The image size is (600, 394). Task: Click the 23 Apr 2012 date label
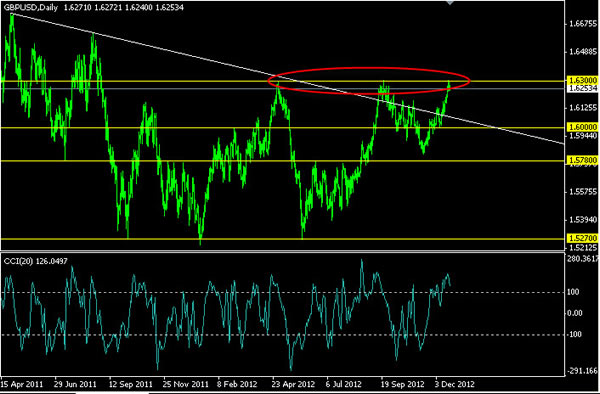[293, 384]
